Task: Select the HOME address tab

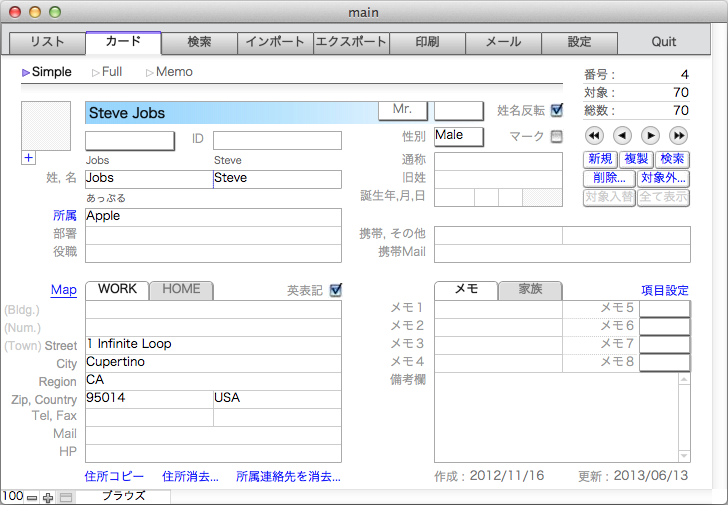Action: click(181, 290)
